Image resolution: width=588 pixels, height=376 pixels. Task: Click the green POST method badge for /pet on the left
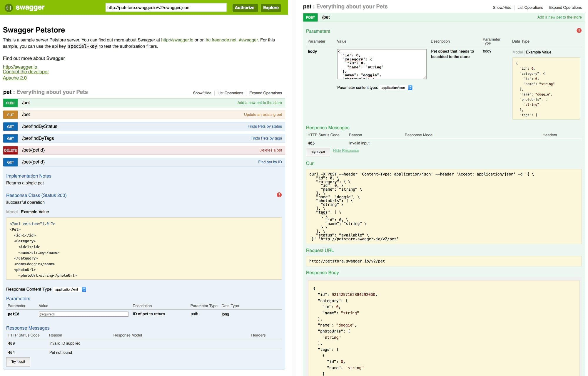(11, 103)
